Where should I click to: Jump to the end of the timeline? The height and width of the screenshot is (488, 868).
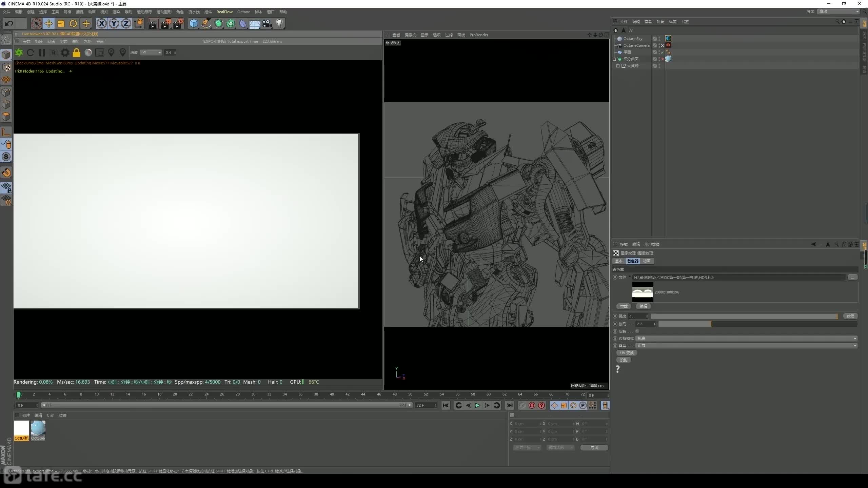click(510, 405)
